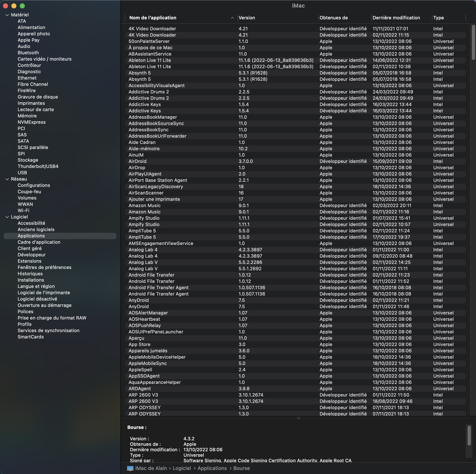Open Extensions under Logiciel
Image resolution: width=476 pixels, height=474 pixels.
[x=29, y=261]
